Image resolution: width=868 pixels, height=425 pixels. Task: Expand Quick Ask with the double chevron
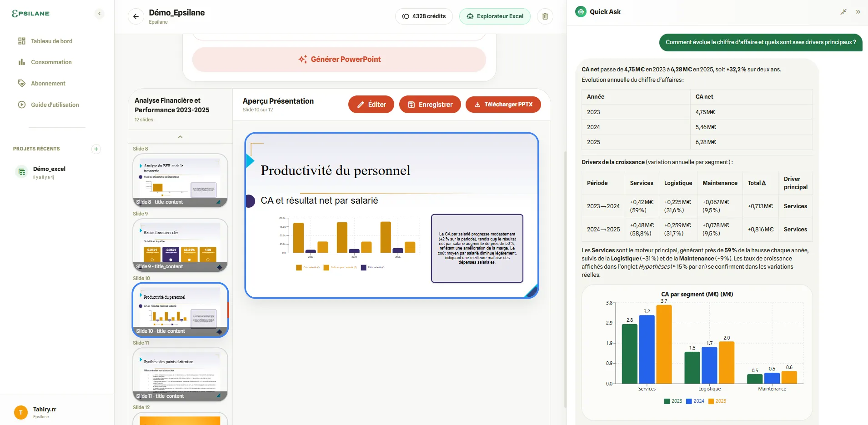(859, 12)
